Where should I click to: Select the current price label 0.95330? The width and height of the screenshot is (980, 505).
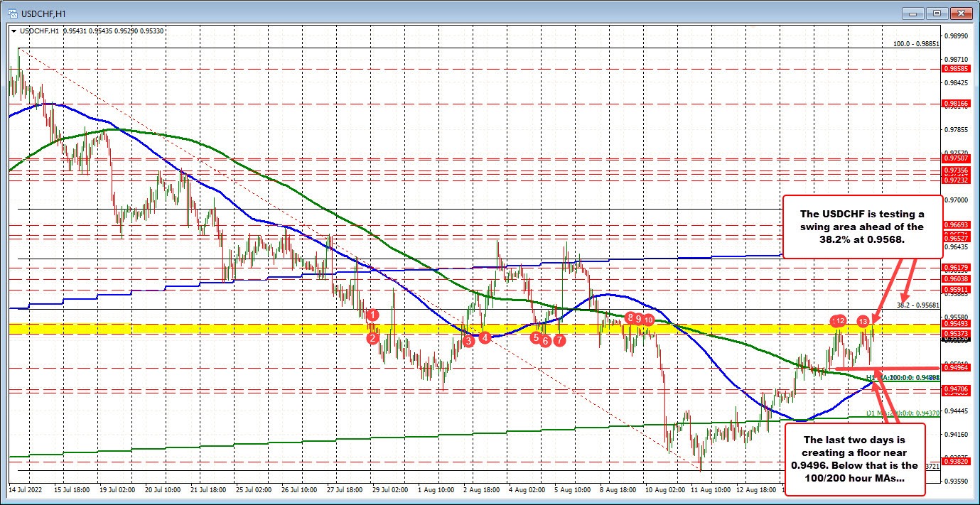956,339
